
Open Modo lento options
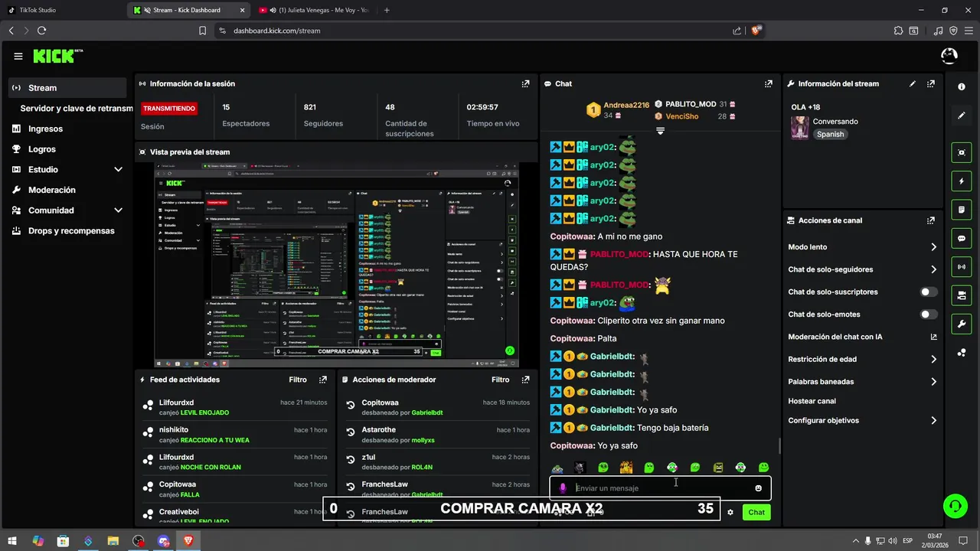click(863, 247)
